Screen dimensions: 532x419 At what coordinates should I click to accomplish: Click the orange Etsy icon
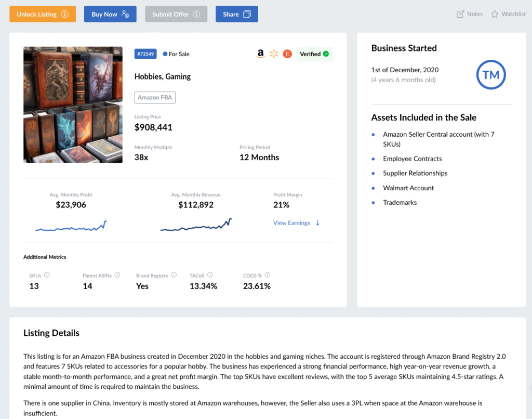[x=287, y=54]
